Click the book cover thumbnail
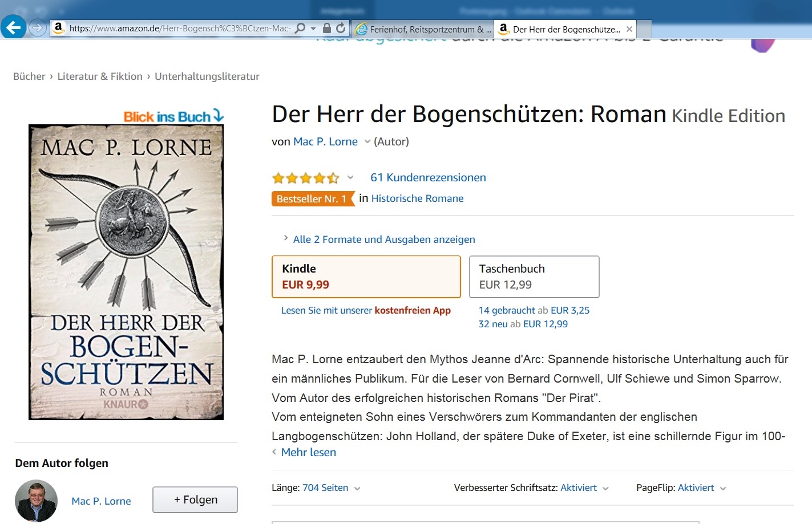This screenshot has width=812, height=524. [126, 273]
